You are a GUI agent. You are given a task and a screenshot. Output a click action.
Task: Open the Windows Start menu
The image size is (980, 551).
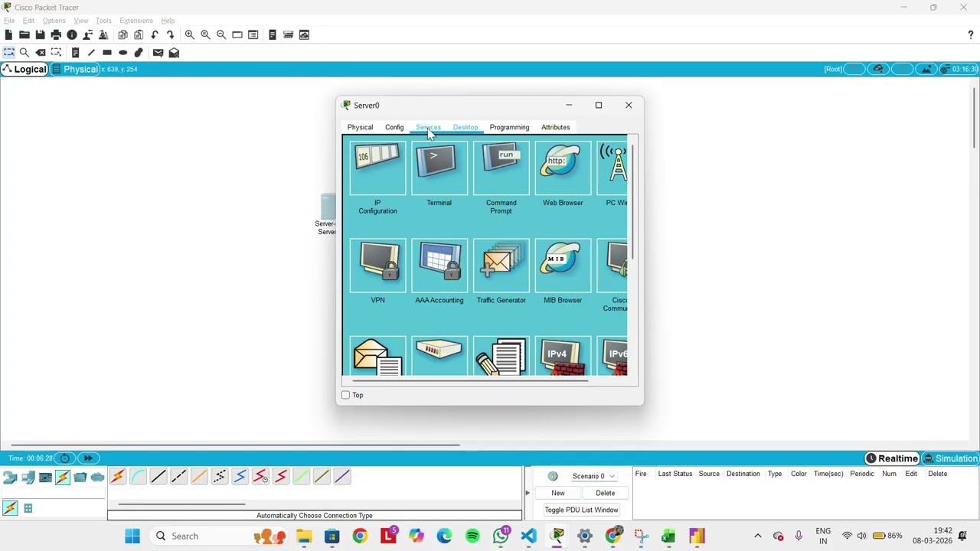[132, 536]
